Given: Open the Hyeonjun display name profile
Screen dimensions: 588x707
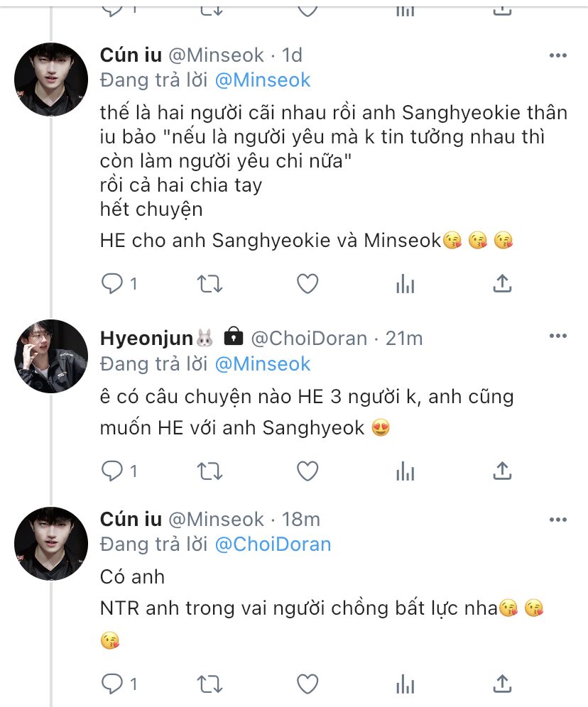Looking at the screenshot, I should (146, 339).
